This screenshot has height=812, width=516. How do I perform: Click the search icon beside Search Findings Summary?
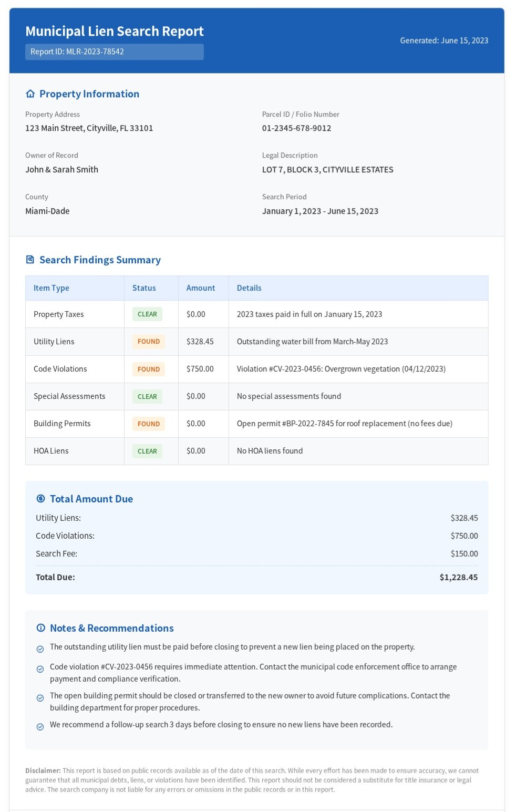[x=30, y=260]
